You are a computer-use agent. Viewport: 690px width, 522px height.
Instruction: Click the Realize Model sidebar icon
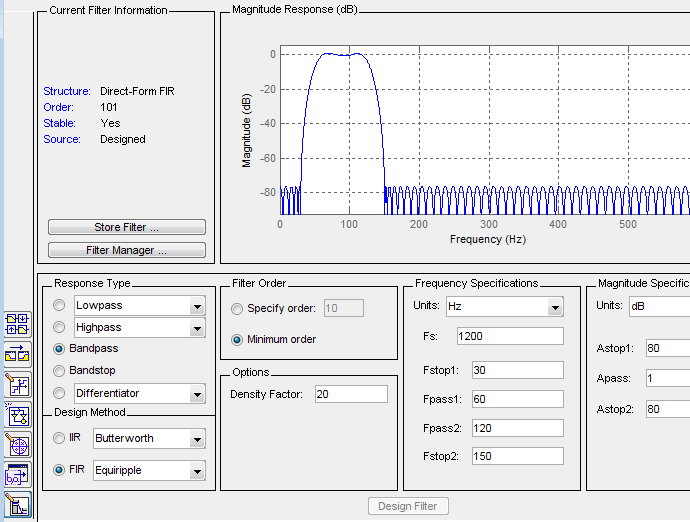click(18, 415)
